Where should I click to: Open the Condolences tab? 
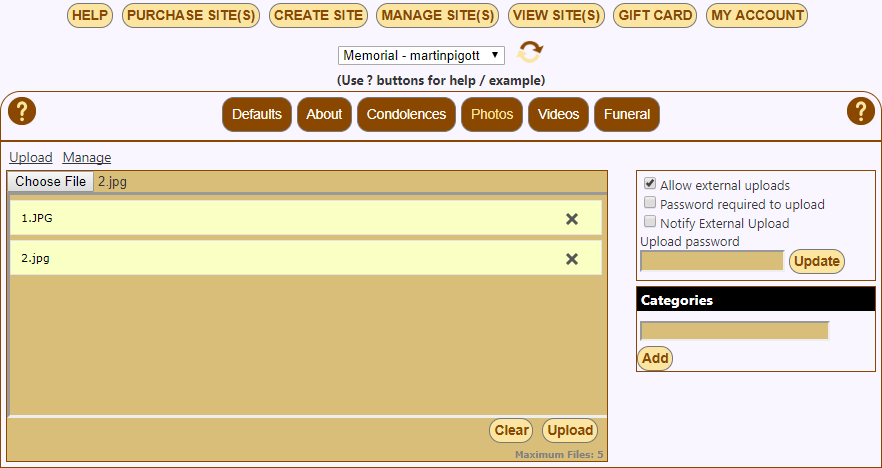pyautogui.click(x=406, y=114)
